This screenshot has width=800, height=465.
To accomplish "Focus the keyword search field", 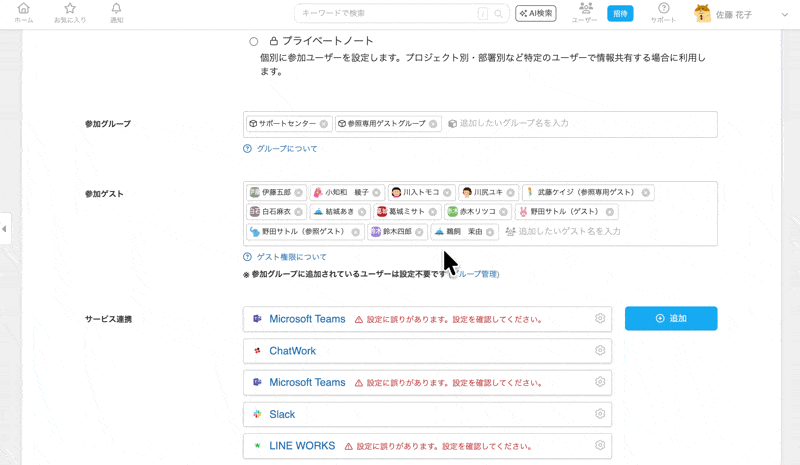I will point(388,14).
